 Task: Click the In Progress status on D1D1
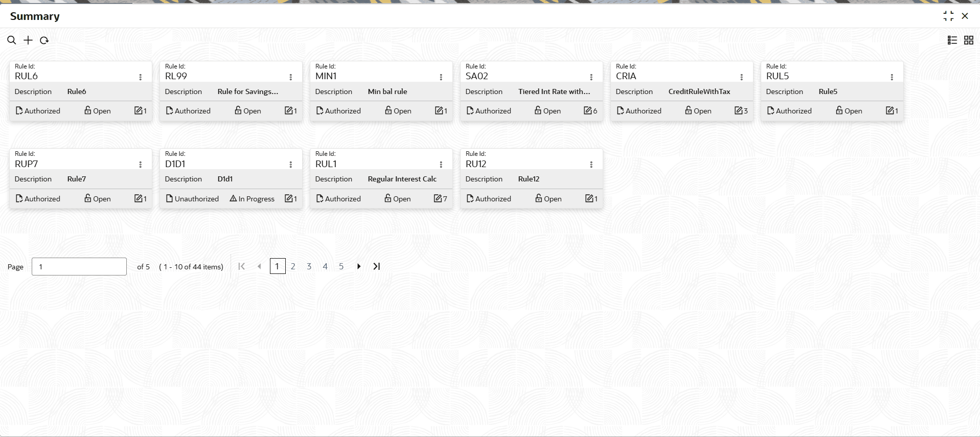[252, 198]
